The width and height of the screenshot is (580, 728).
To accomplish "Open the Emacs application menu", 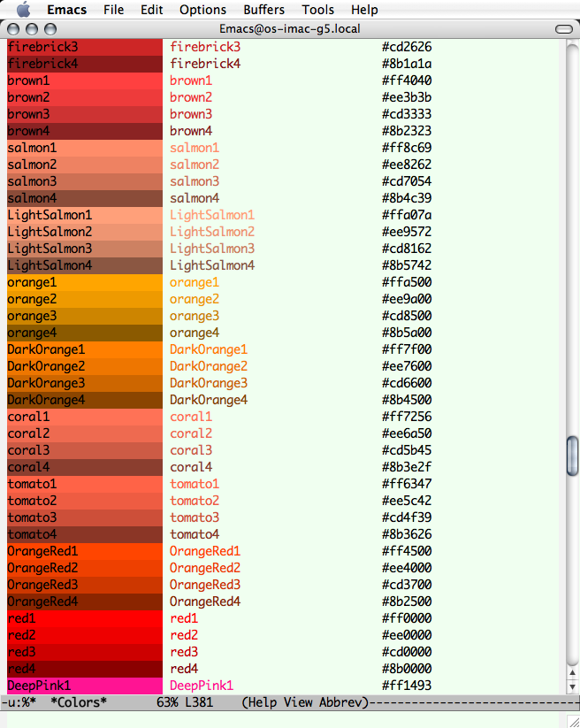I will click(x=67, y=10).
